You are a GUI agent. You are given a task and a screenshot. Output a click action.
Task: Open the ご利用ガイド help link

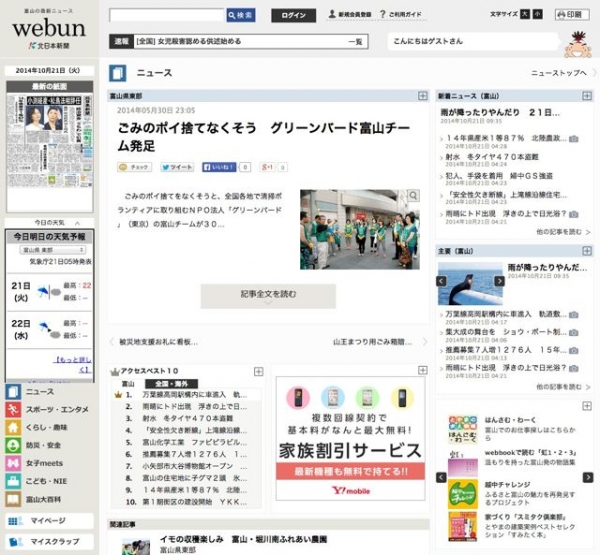pyautogui.click(x=401, y=15)
